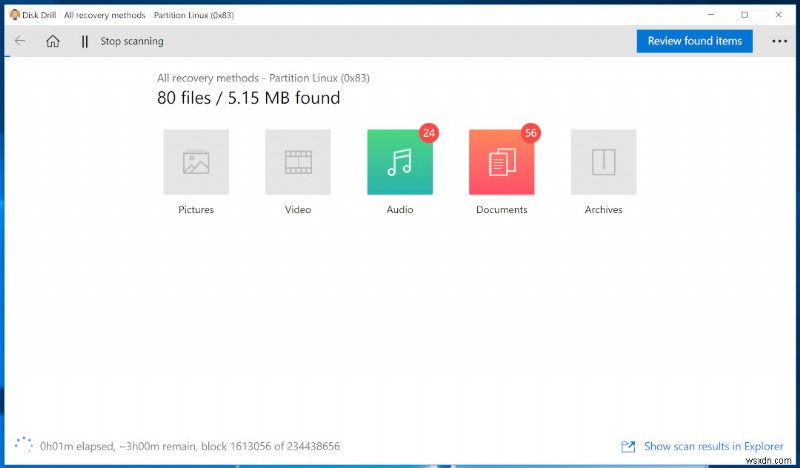The height and width of the screenshot is (468, 800).
Task: Click the Video label text
Action: tap(298, 210)
